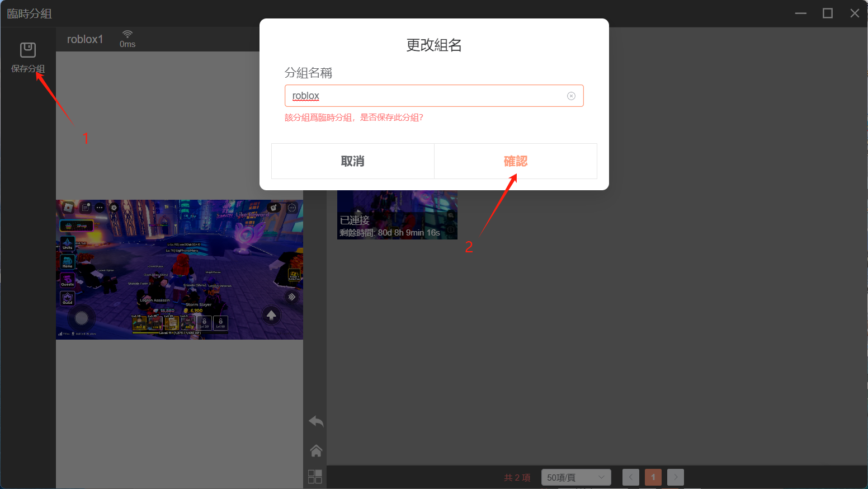Confirm with the 確認 button
Image resolution: width=868 pixels, height=489 pixels.
tap(516, 161)
